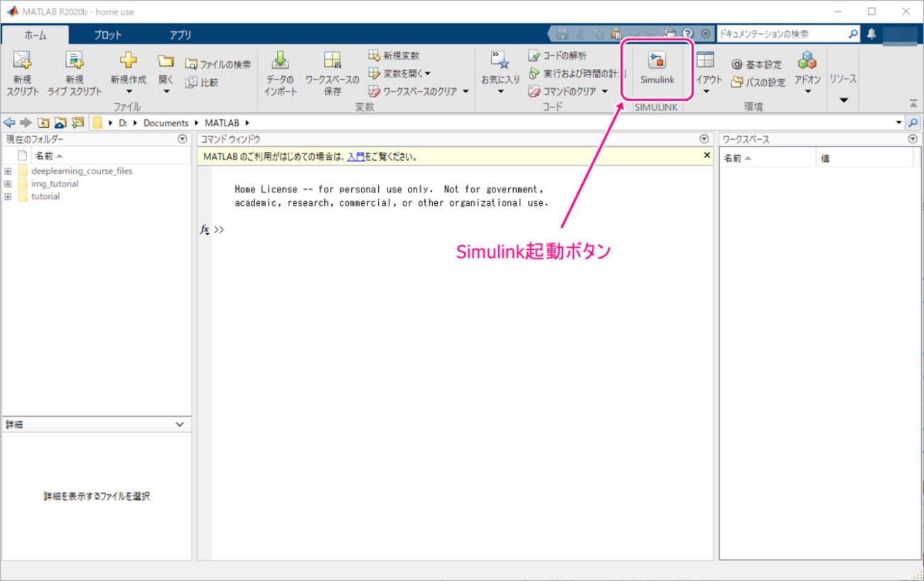Image resolution: width=924 pixels, height=581 pixels.
Task: Click the documentation search field
Action: click(780, 34)
